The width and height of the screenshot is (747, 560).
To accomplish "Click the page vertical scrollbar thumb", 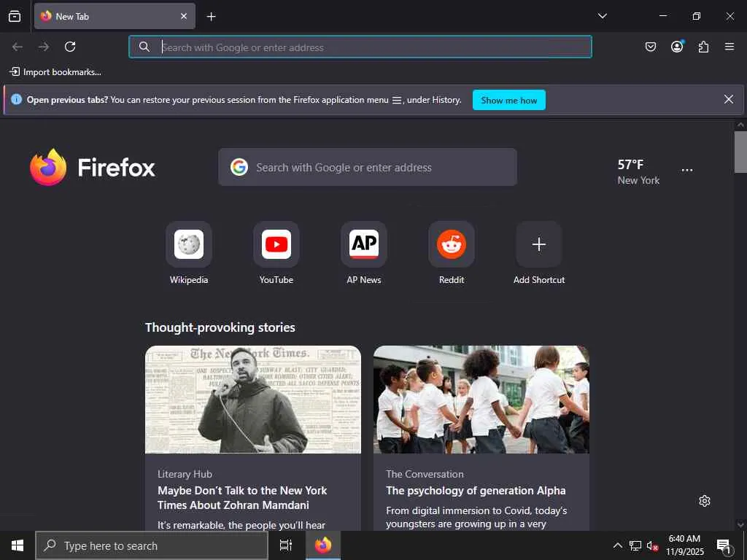I will [740, 152].
